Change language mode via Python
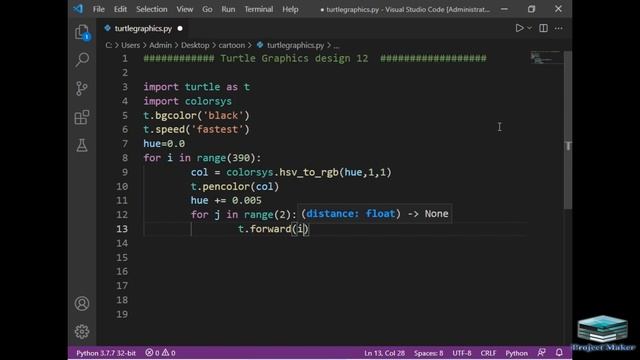Image resolution: width=640 pixels, height=360 pixels. [x=516, y=353]
